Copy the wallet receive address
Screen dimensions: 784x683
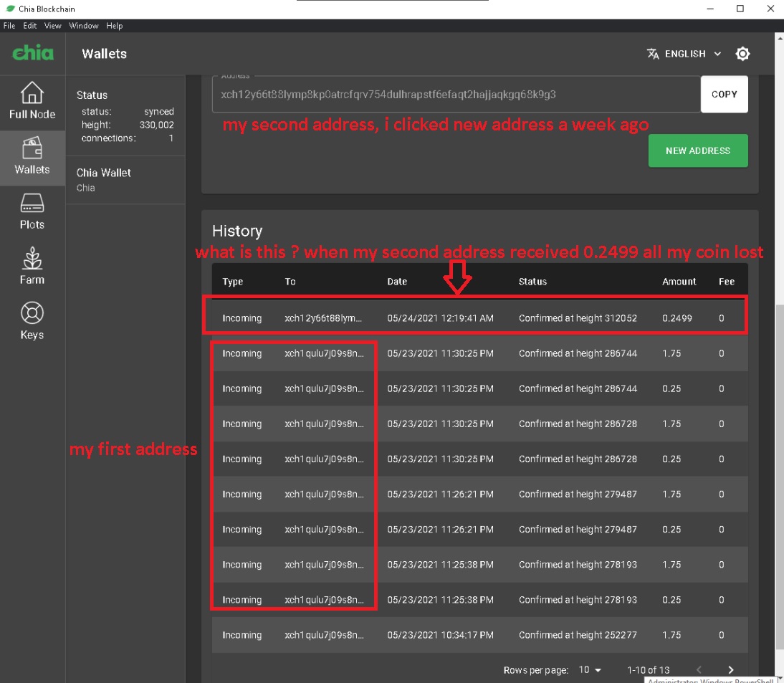724,94
